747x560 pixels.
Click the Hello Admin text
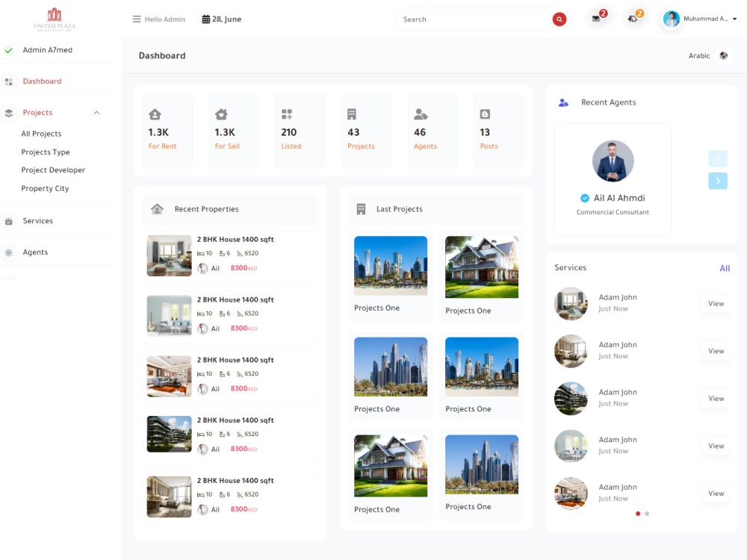pyautogui.click(x=165, y=19)
